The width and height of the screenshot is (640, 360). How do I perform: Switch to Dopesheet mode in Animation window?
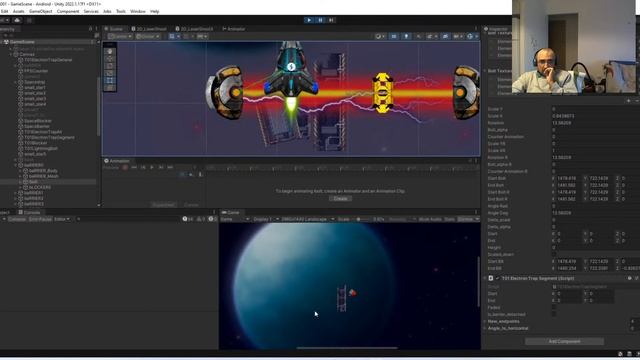(x=164, y=204)
